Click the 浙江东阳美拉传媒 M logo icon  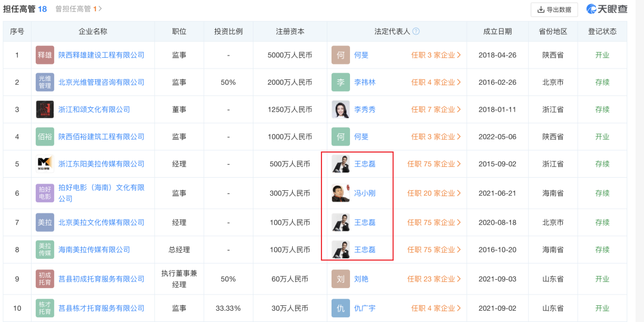click(x=45, y=164)
